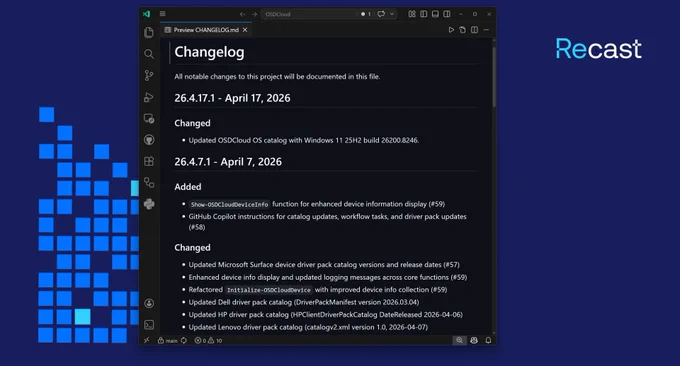
Task: Click the Changelog heading
Action: click(209, 52)
